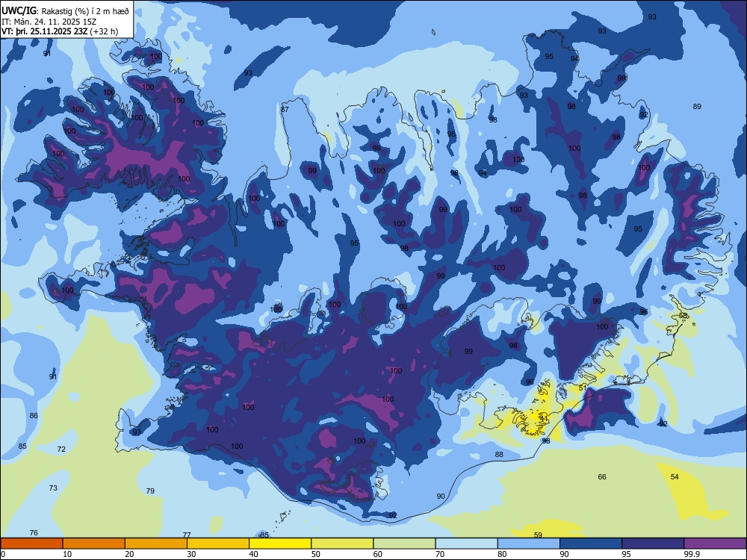747x560 pixels.
Task: Click the '10' legend scale label
Action: pyautogui.click(x=67, y=554)
